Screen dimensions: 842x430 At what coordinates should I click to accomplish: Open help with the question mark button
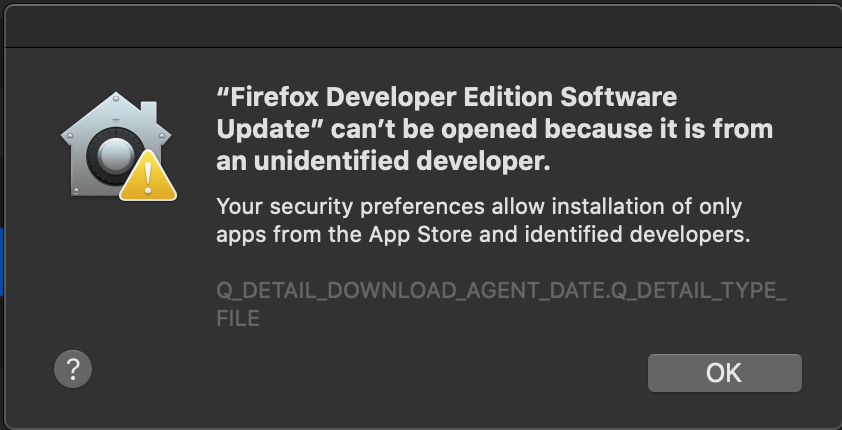point(73,369)
